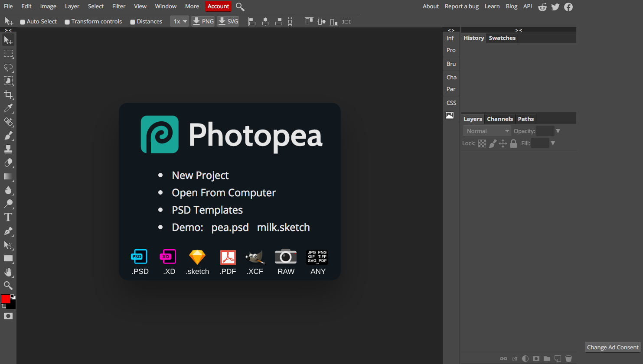Viewport: 643px width, 364px height.
Task: Click the new folder icon in Layers panel
Action: pyautogui.click(x=547, y=359)
